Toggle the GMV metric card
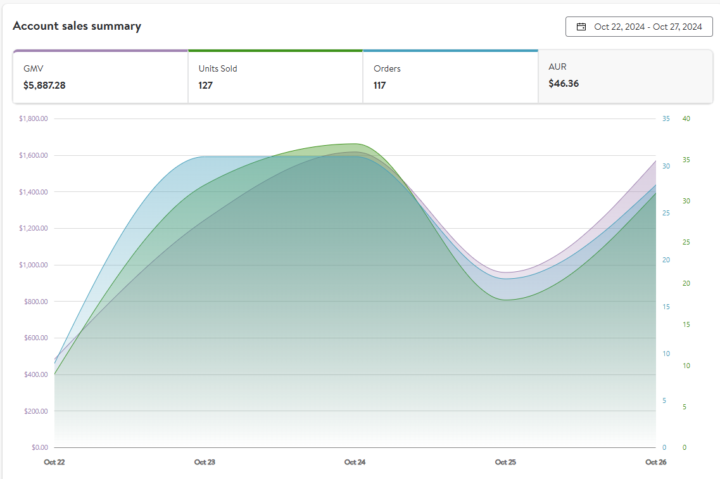Viewport: 720px width, 479px height. [x=99, y=77]
